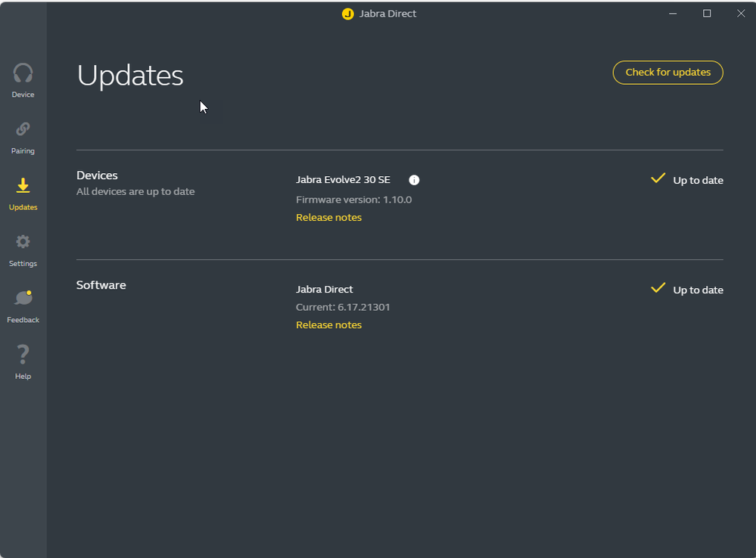The height and width of the screenshot is (558, 756).
Task: Close the Jabra Direct window
Action: 741,14
